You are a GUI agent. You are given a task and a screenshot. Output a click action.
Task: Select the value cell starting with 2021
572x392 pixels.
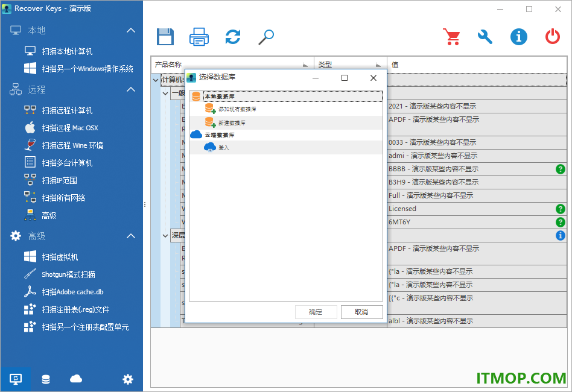(477, 106)
